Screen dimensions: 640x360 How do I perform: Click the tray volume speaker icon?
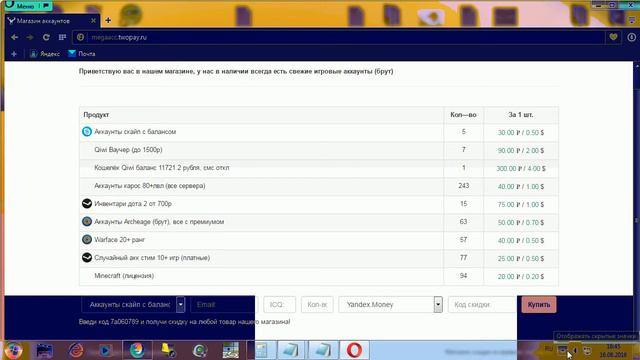pyautogui.click(x=575, y=350)
